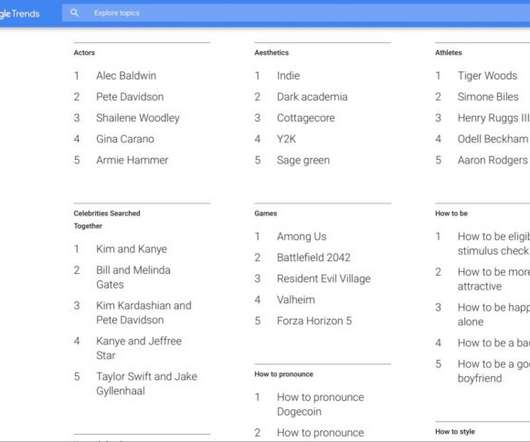Select Tiger Woods in Athletes
The width and height of the screenshot is (530, 442).
(x=487, y=76)
